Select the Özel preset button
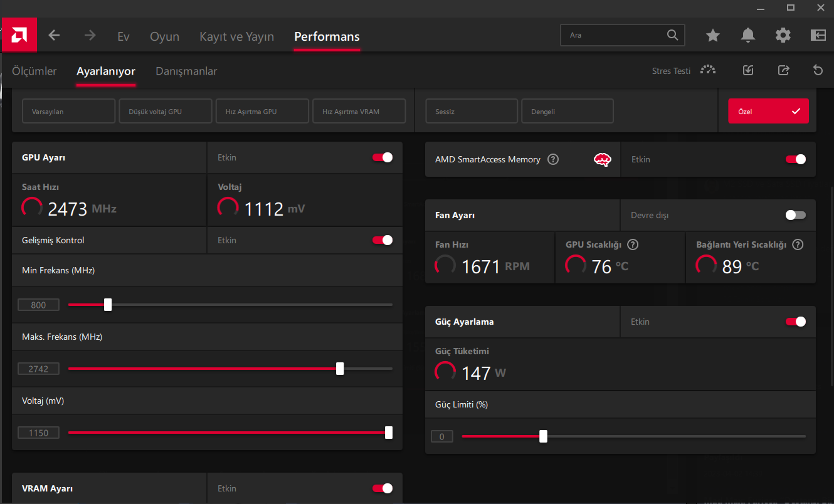This screenshot has height=504, width=834. [768, 111]
